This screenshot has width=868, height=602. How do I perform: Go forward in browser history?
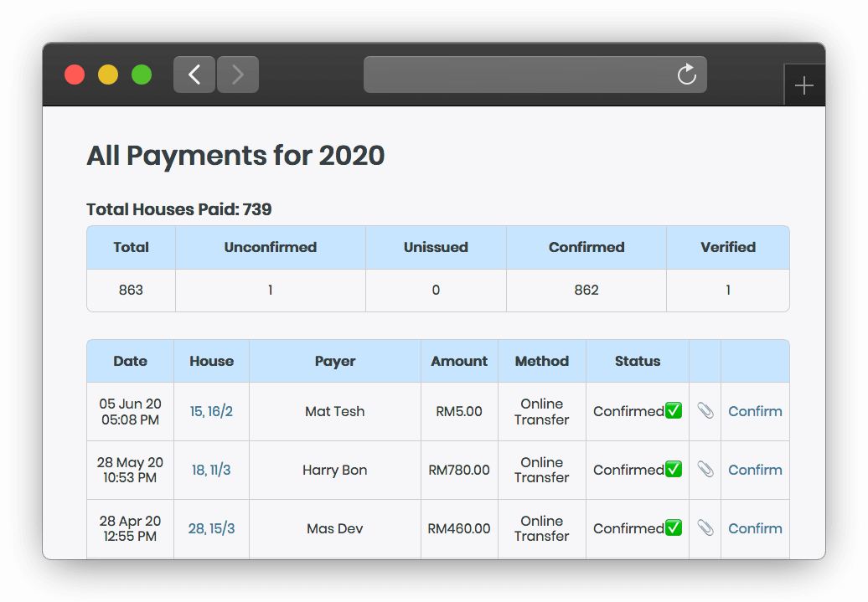click(237, 75)
